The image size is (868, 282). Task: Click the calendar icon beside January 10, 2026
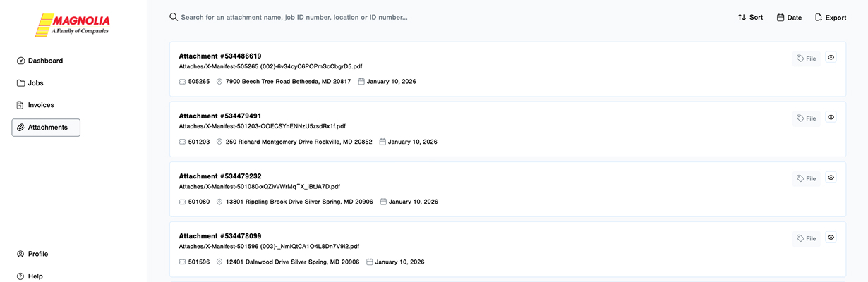tap(361, 82)
